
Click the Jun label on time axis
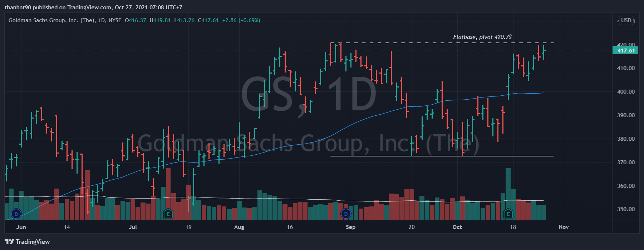point(21,227)
